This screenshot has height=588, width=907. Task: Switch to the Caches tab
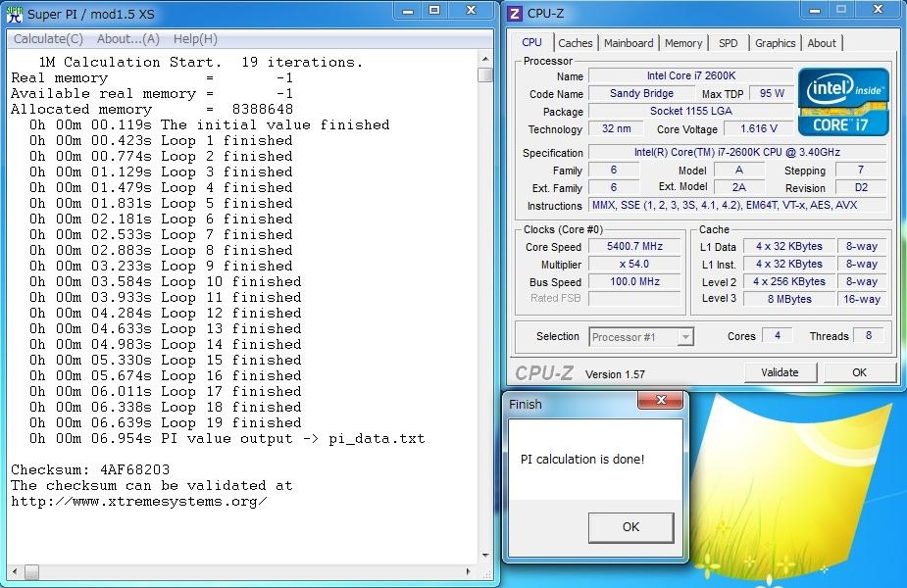pos(575,43)
